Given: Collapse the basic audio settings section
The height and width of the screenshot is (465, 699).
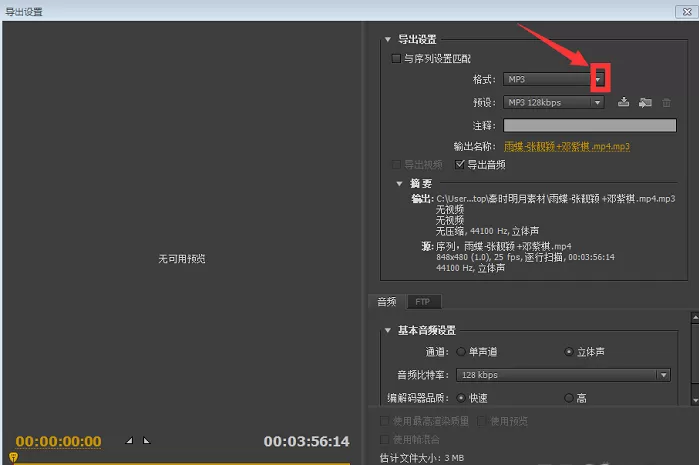Looking at the screenshot, I should 388,330.
